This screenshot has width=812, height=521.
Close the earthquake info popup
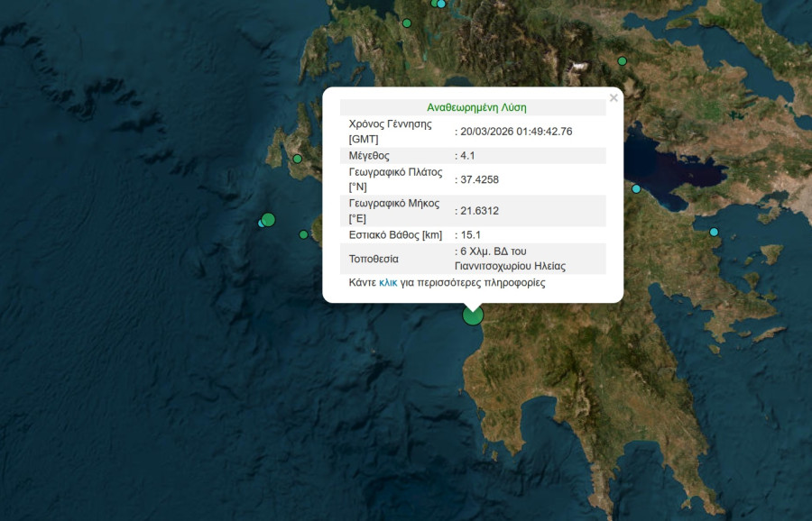point(614,98)
